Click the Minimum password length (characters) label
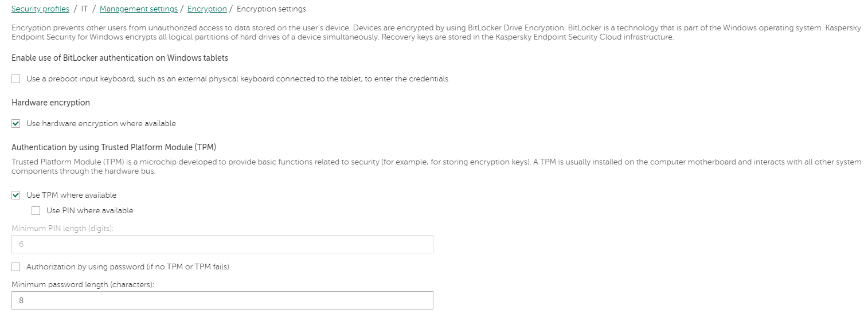The width and height of the screenshot is (868, 329). click(83, 284)
